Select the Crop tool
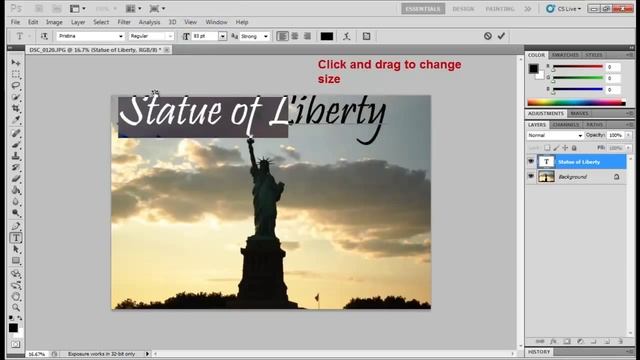Screen dimensions: 640x360 [x=16, y=108]
